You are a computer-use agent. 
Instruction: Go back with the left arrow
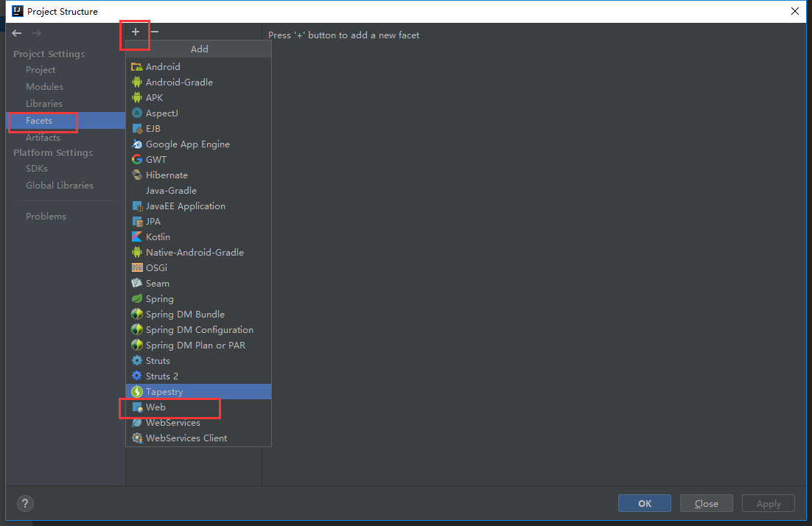tap(16, 33)
